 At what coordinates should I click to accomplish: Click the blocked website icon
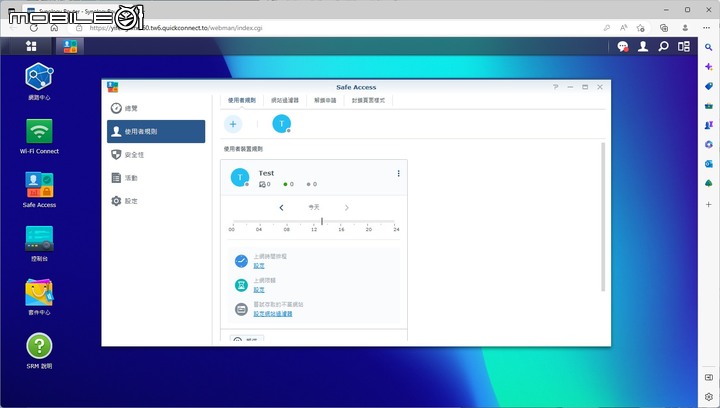242,309
